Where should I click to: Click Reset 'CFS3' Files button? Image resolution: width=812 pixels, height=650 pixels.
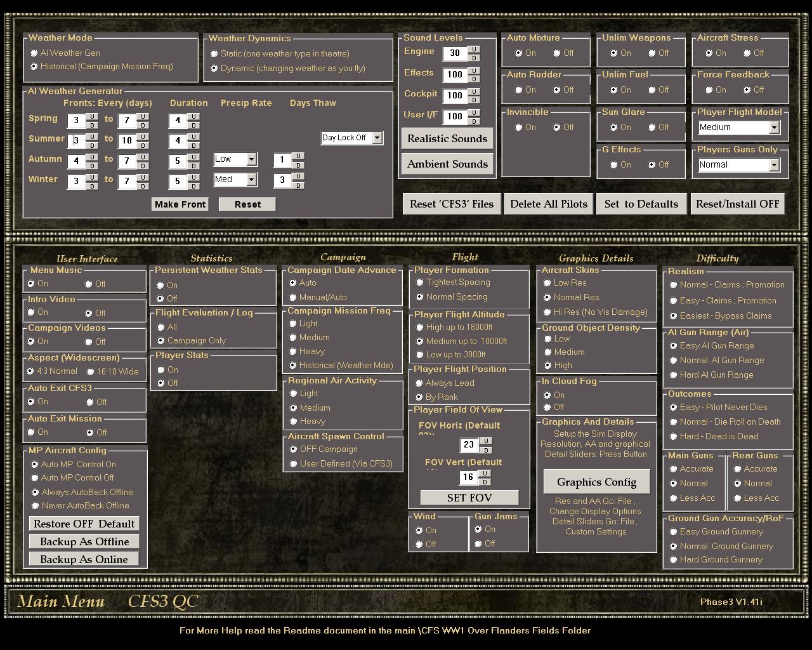[452, 204]
